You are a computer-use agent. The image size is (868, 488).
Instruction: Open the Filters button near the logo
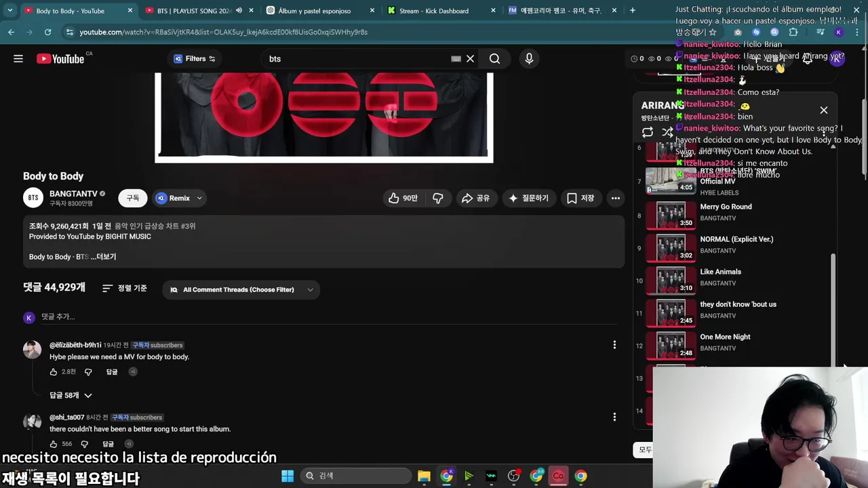[x=195, y=59]
